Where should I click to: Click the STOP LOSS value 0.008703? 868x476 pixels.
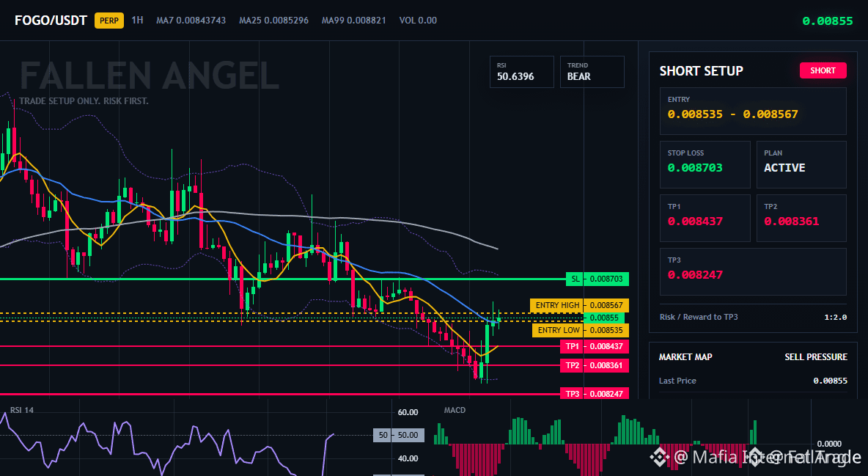[695, 168]
